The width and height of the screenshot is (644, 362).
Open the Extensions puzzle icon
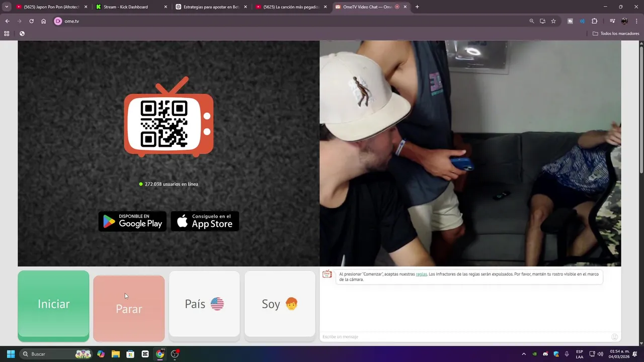[595, 21]
